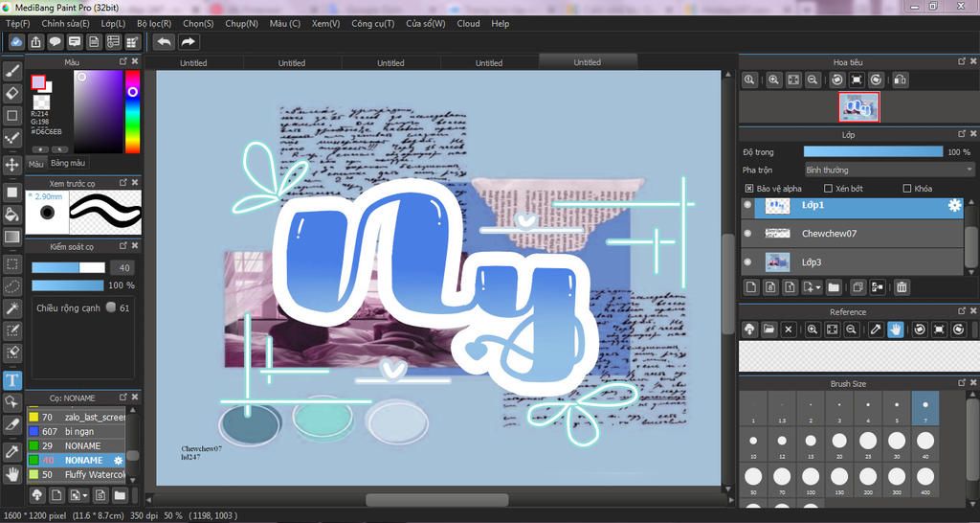Select the Lasso selection tool
This screenshot has height=523, width=980.
[11, 285]
